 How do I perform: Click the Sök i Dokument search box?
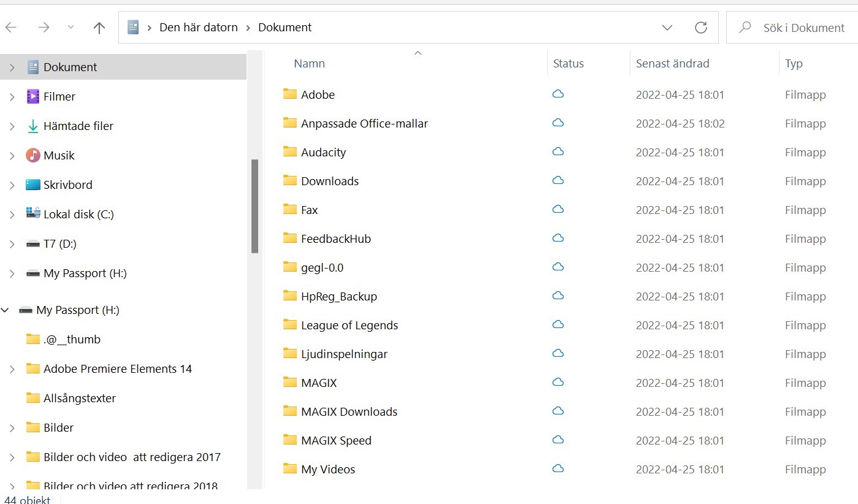click(x=792, y=28)
